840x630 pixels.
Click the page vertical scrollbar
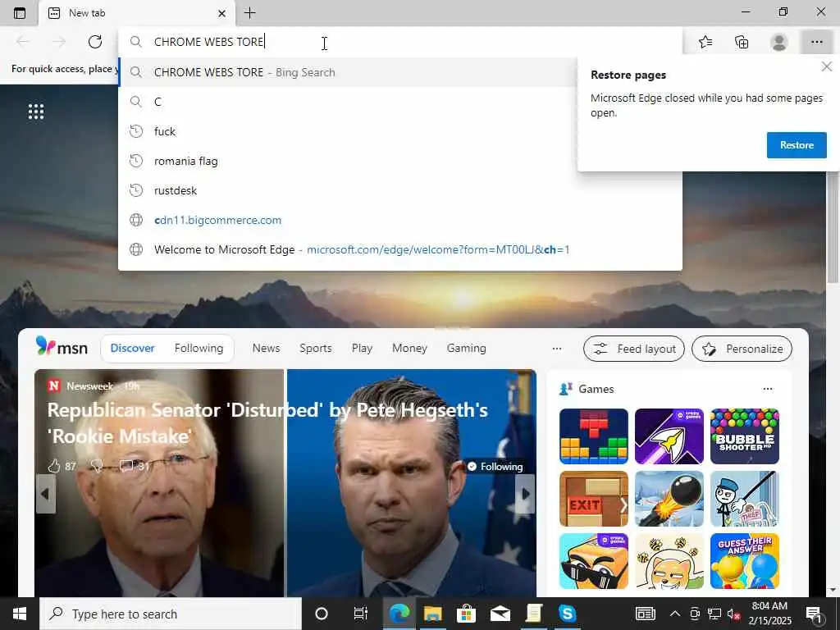point(833,228)
